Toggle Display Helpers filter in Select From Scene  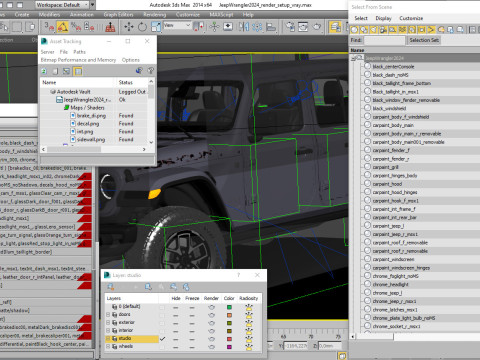coord(393,30)
